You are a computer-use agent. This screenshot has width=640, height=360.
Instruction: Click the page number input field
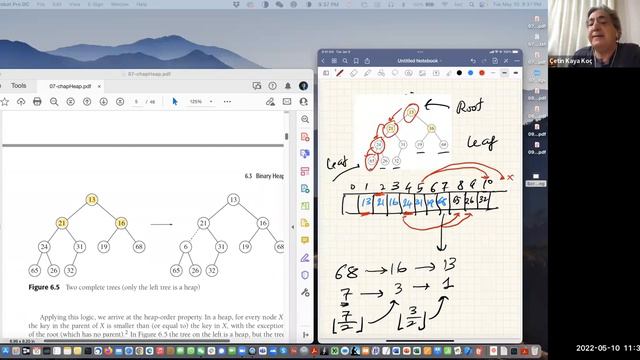pyautogui.click(x=137, y=102)
